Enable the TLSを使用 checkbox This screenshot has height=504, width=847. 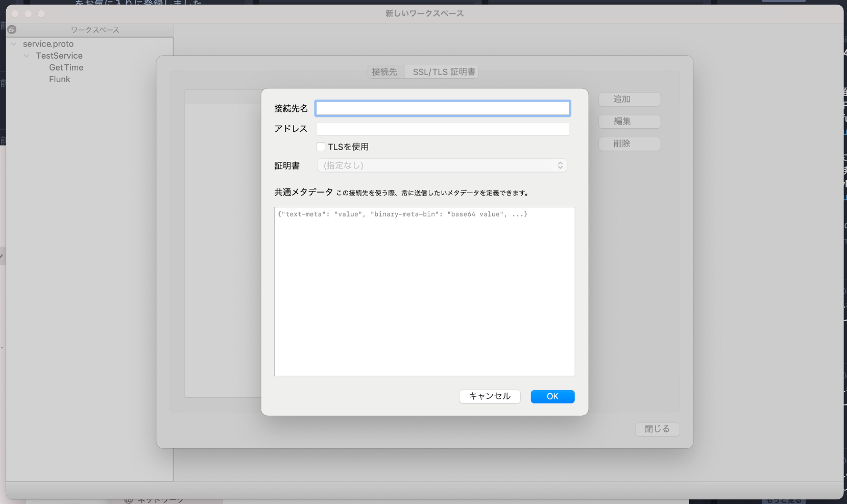pyautogui.click(x=321, y=147)
